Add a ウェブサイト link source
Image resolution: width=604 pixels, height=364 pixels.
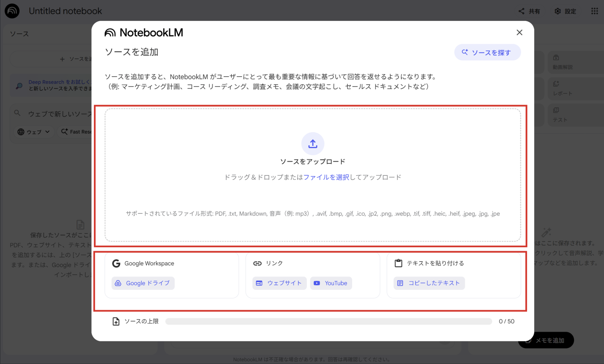click(279, 283)
